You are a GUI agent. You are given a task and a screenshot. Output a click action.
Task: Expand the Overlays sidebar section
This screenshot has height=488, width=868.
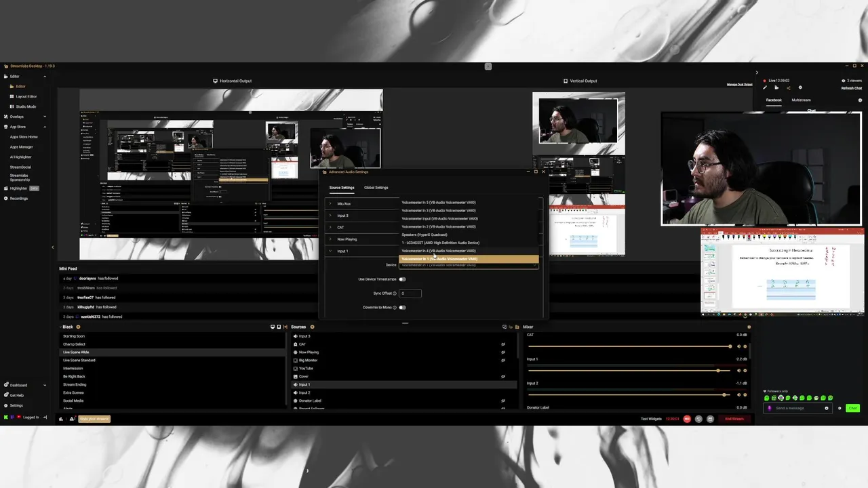(45, 117)
